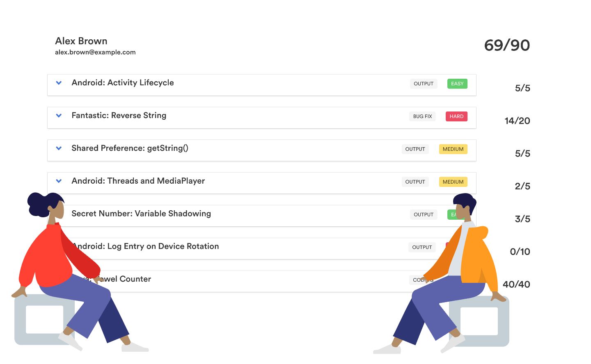Click the OUTPUT tag on Threads and MediaPlayer

click(x=415, y=182)
